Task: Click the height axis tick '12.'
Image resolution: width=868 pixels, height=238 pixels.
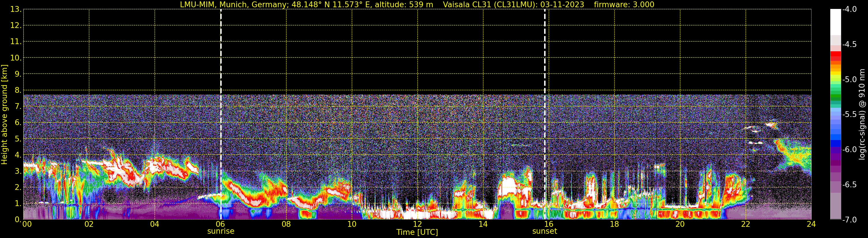Action: (16, 26)
